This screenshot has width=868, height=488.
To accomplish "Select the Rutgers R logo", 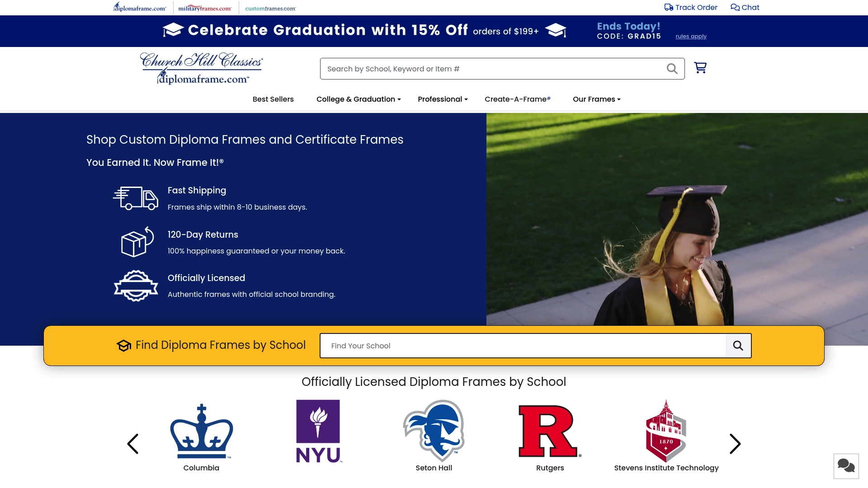I will 550,432.
